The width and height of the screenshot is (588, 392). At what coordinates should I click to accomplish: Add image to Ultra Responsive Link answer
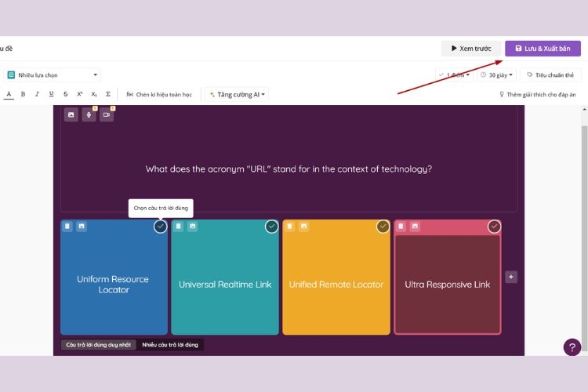point(415,227)
